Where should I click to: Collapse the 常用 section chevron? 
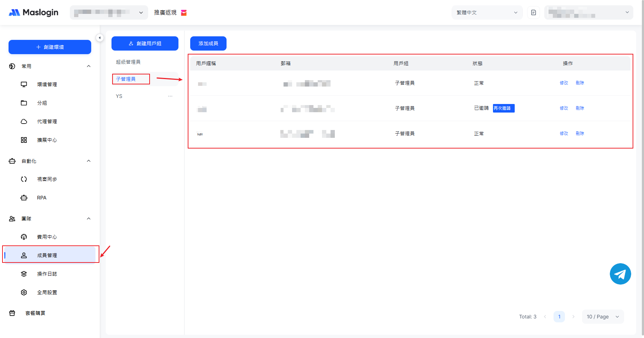pos(89,66)
